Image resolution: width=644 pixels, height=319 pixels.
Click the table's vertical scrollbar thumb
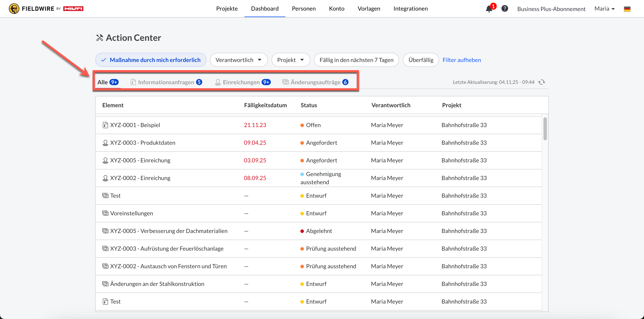[545, 128]
